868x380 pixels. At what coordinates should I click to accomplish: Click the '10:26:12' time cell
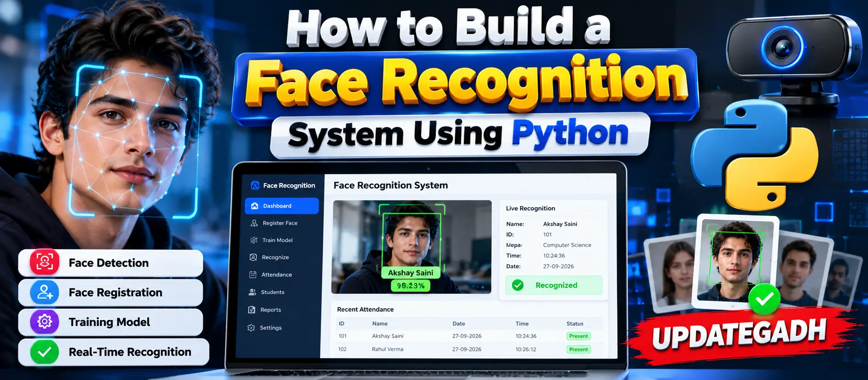click(x=526, y=349)
